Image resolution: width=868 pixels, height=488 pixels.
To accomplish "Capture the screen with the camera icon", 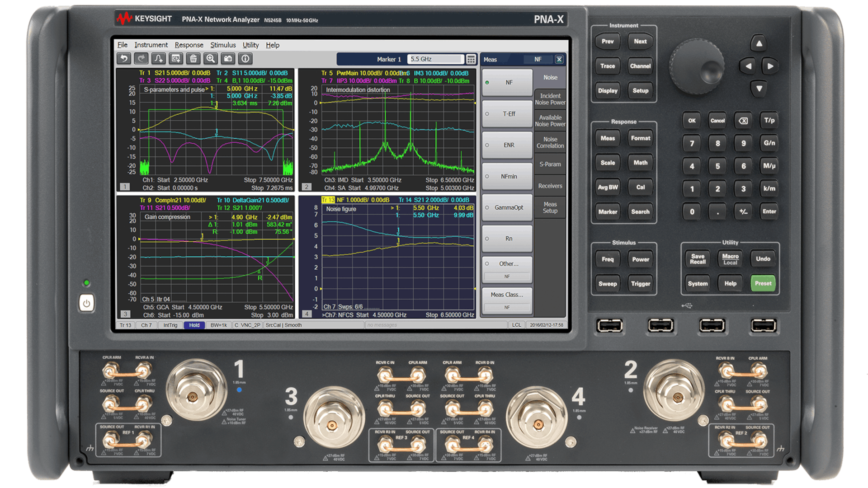I will pyautogui.click(x=227, y=59).
